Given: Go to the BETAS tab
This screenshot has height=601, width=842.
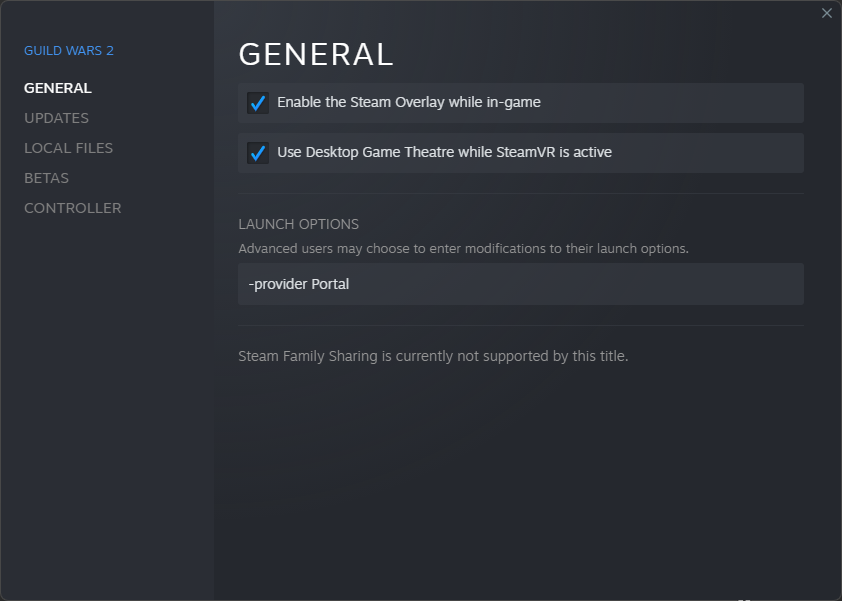Looking at the screenshot, I should (46, 178).
